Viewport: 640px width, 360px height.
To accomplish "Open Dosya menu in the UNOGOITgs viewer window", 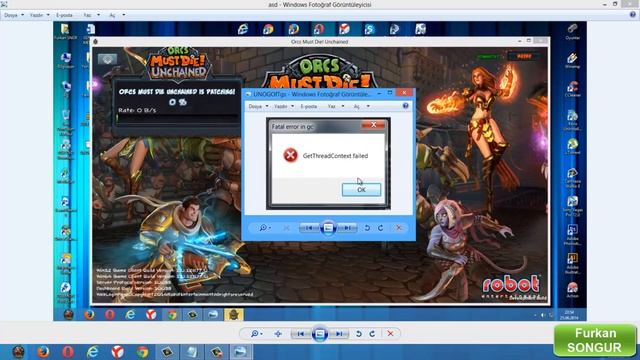I will click(x=258, y=106).
